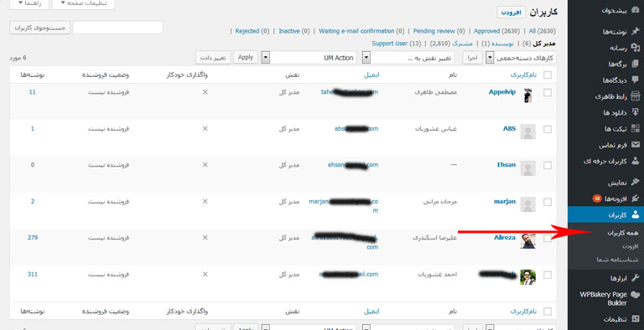This screenshot has height=330, width=644.
Task: Open the Appelvip username link
Action: (x=502, y=92)
